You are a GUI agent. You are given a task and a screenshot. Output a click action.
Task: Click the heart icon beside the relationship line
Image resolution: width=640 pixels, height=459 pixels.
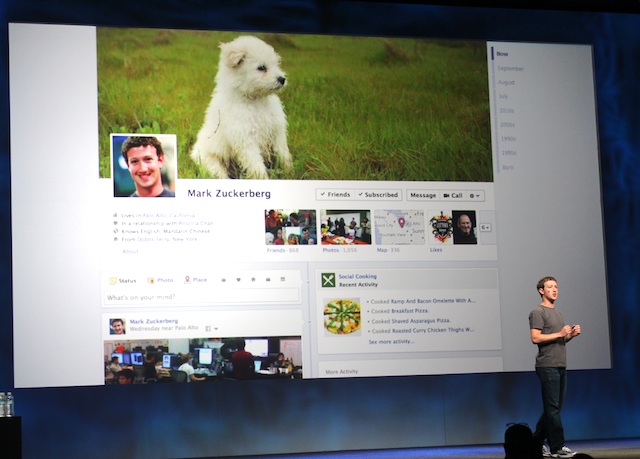click(116, 223)
